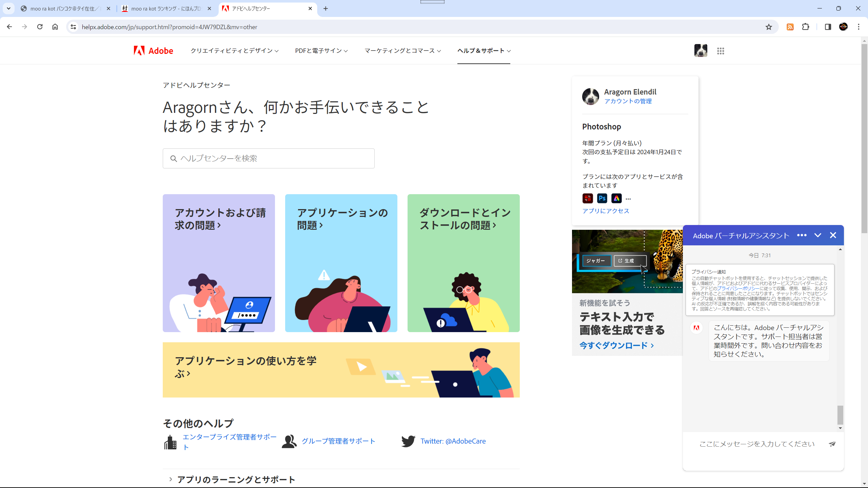
Task: Click the Adobe logo in header
Action: click(153, 51)
